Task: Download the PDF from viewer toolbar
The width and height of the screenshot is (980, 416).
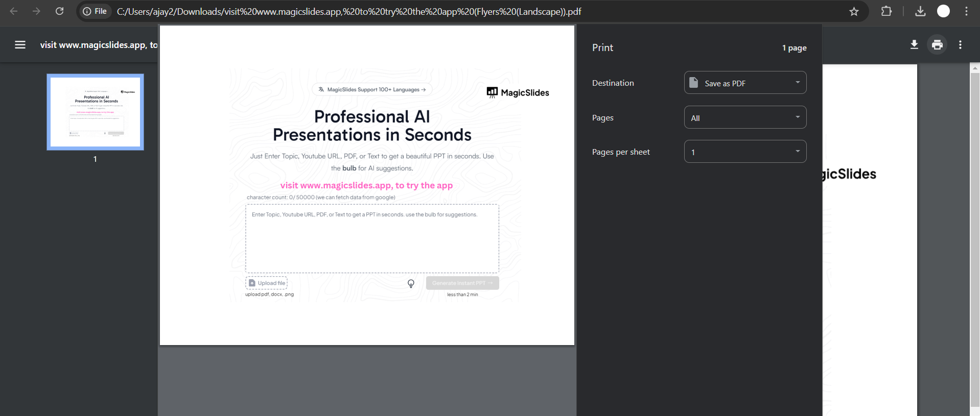Action: tap(914, 45)
